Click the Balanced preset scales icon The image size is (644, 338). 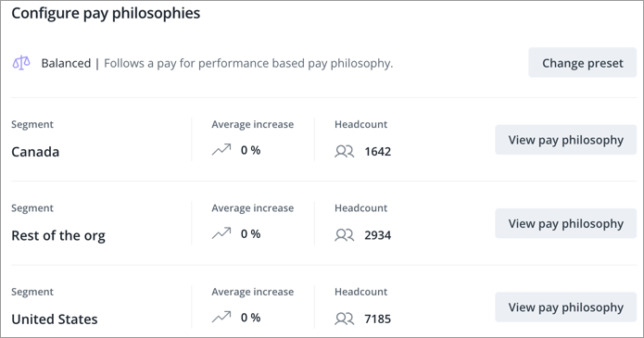tap(21, 63)
